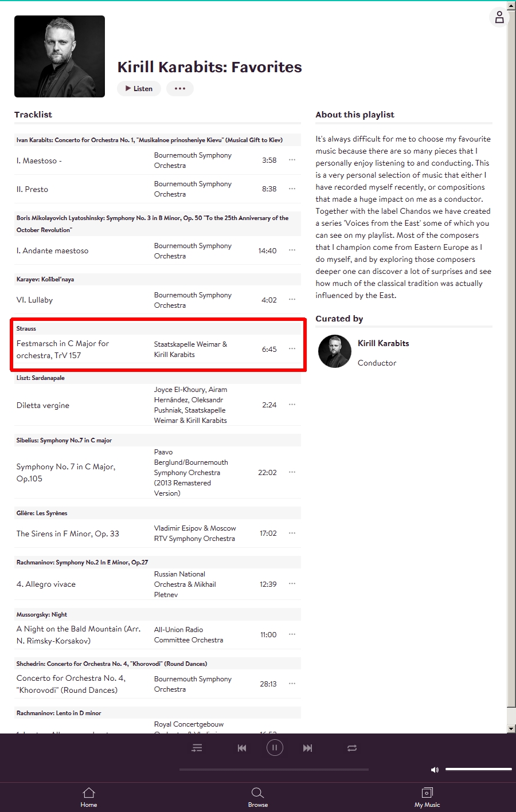Open the user account profile icon
The width and height of the screenshot is (516, 812).
pos(499,18)
